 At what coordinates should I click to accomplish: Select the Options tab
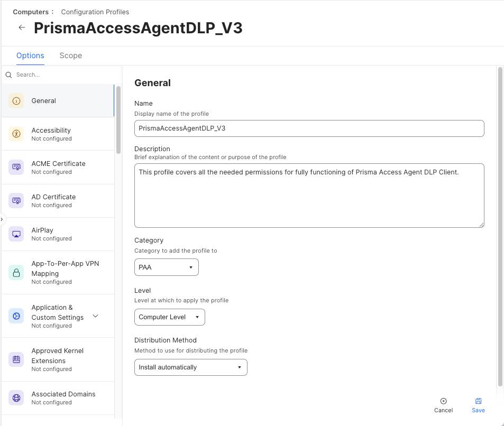30,55
